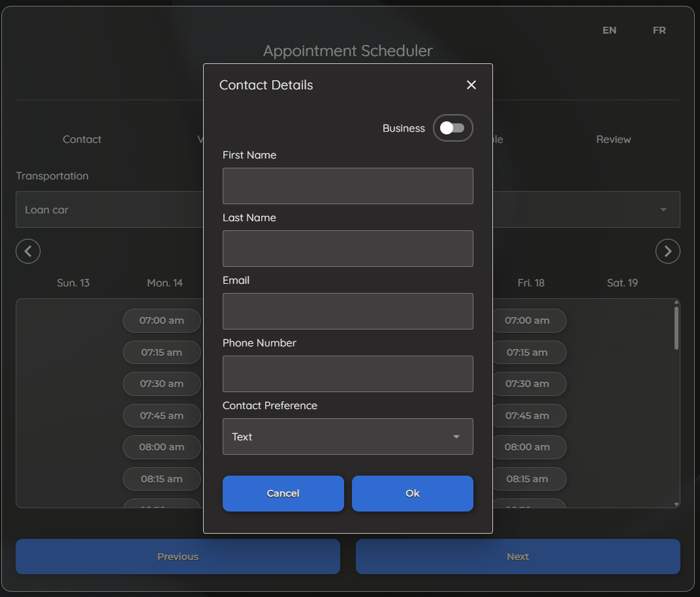The width and height of the screenshot is (700, 597).
Task: Select the Contact step tab
Action: (x=82, y=139)
